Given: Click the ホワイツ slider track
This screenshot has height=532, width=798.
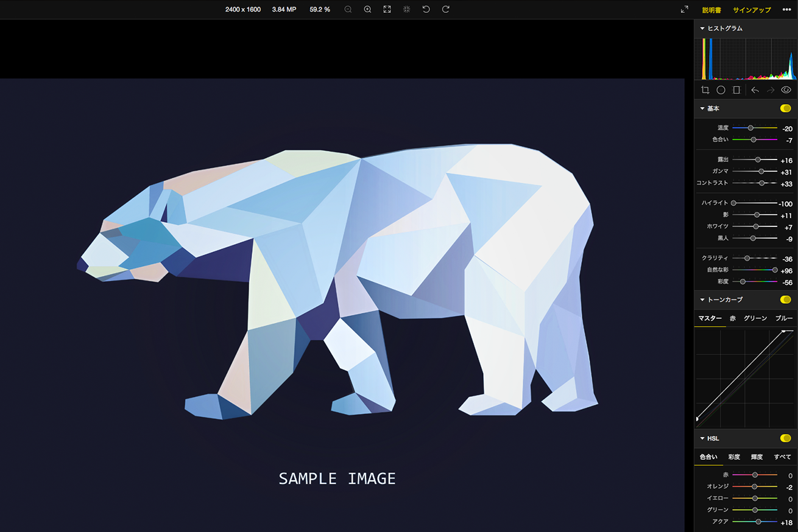Looking at the screenshot, I should click(x=755, y=226).
